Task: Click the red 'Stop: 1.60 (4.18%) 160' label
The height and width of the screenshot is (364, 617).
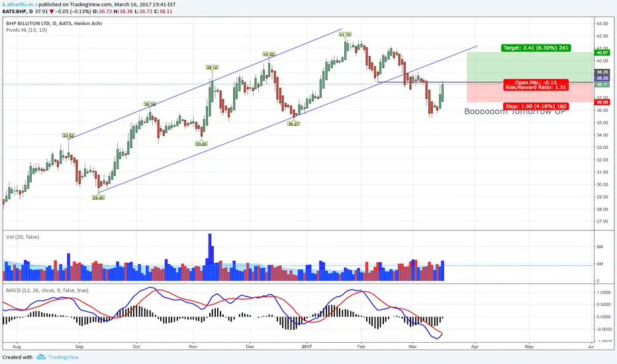Action: click(x=536, y=107)
